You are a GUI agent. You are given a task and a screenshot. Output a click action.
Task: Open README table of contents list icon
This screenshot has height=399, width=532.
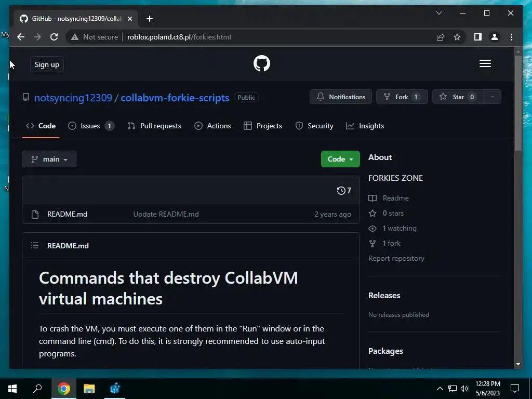click(x=35, y=245)
